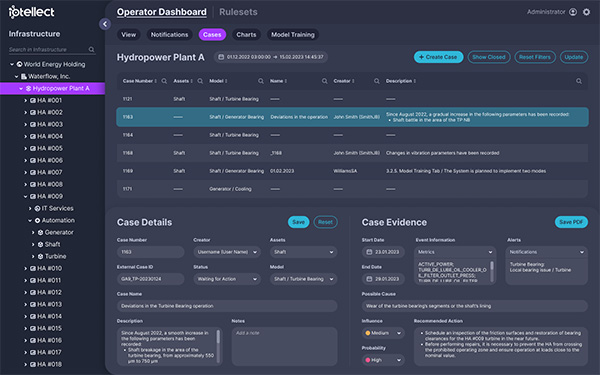Save the case details
The image size is (600, 375).
click(x=298, y=222)
